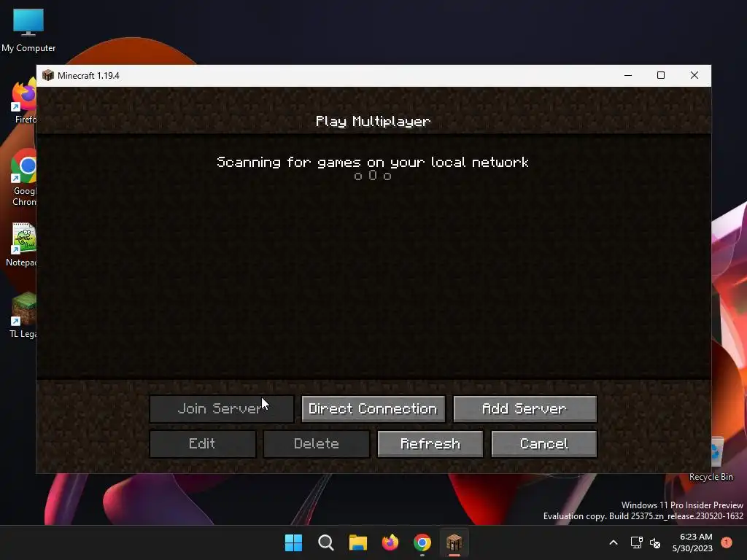The width and height of the screenshot is (747, 560).
Task: Close the Minecraft 1.19.4 window
Action: pyautogui.click(x=694, y=75)
